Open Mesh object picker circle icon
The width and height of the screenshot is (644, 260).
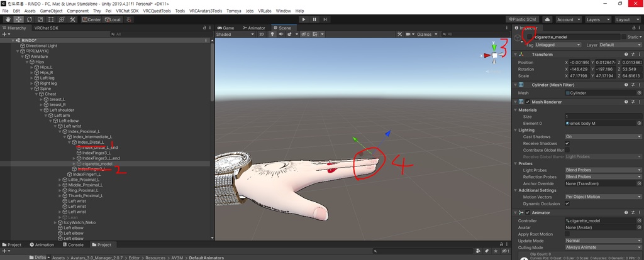[x=639, y=93]
